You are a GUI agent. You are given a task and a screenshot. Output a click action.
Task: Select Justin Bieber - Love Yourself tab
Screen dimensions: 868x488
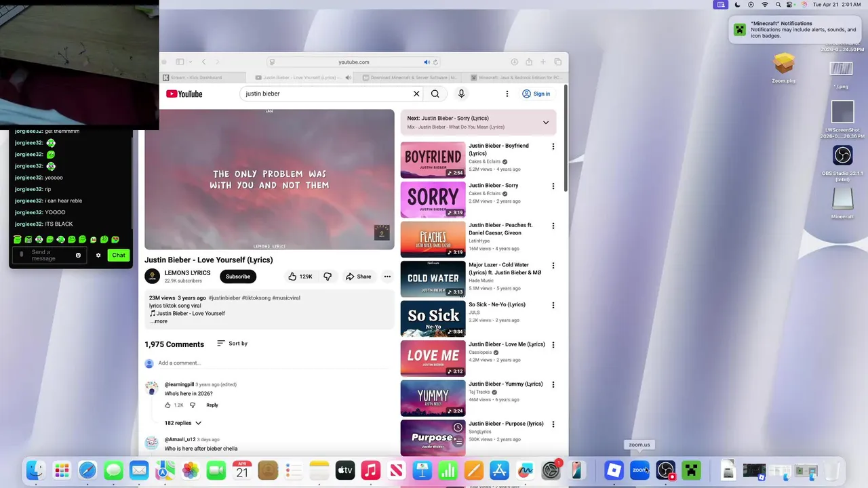[x=300, y=78]
